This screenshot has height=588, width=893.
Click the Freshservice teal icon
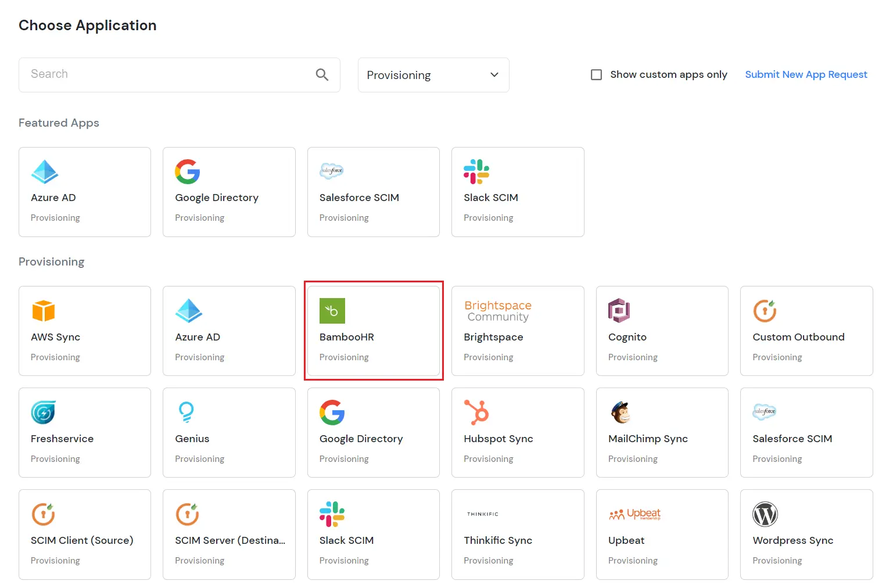pos(44,413)
